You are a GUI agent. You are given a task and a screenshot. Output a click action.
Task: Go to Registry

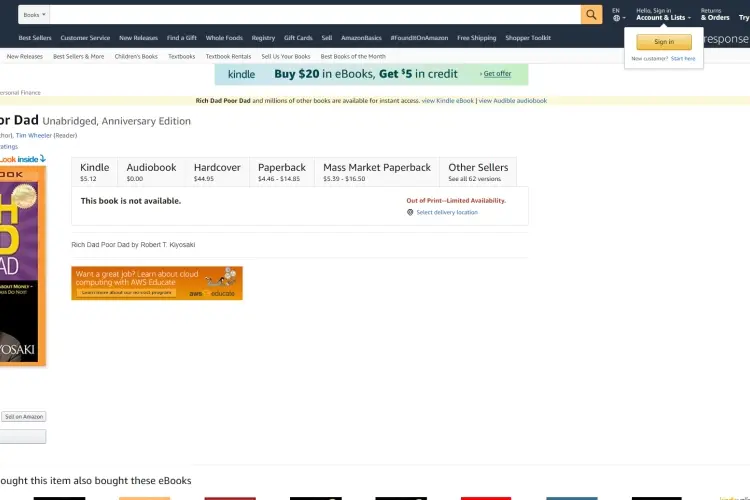coord(263,38)
